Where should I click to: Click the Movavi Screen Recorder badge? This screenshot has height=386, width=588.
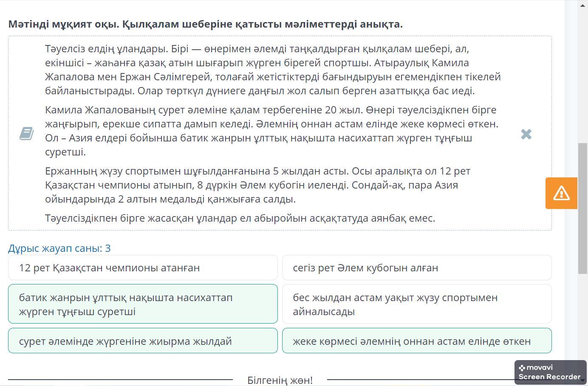[x=550, y=372]
